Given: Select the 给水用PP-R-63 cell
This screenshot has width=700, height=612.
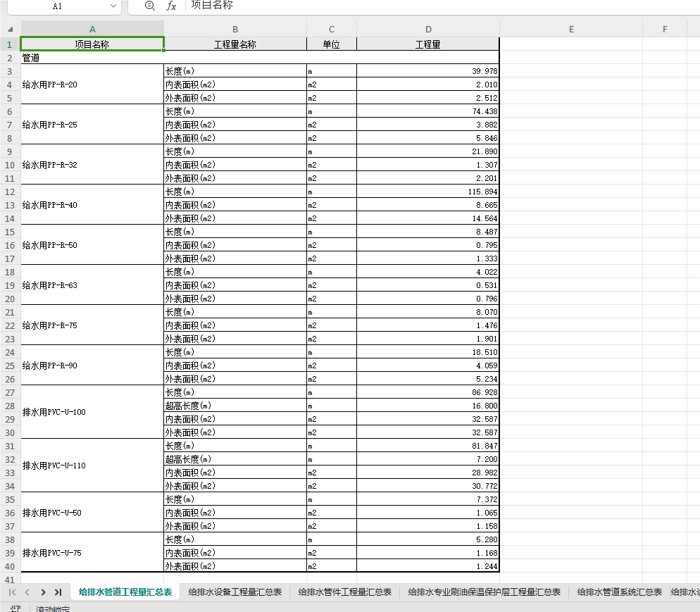Looking at the screenshot, I should click(92, 285).
